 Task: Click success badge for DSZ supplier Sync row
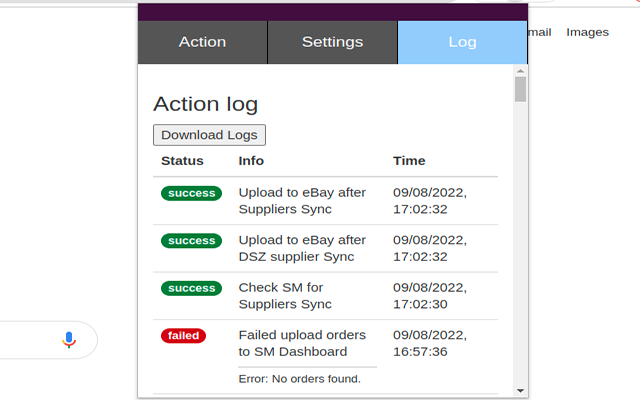coord(191,241)
